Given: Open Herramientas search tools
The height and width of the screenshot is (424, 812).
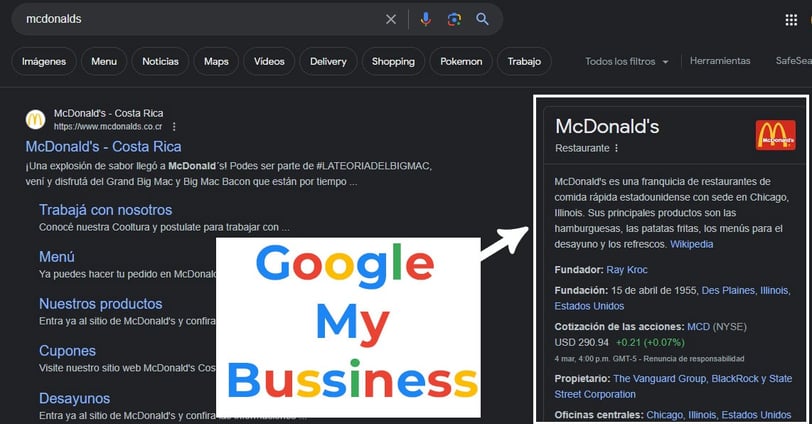Looking at the screenshot, I should click(720, 61).
